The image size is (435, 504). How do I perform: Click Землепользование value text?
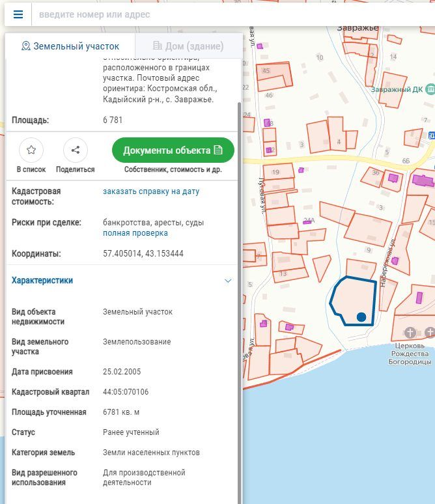[x=137, y=342]
